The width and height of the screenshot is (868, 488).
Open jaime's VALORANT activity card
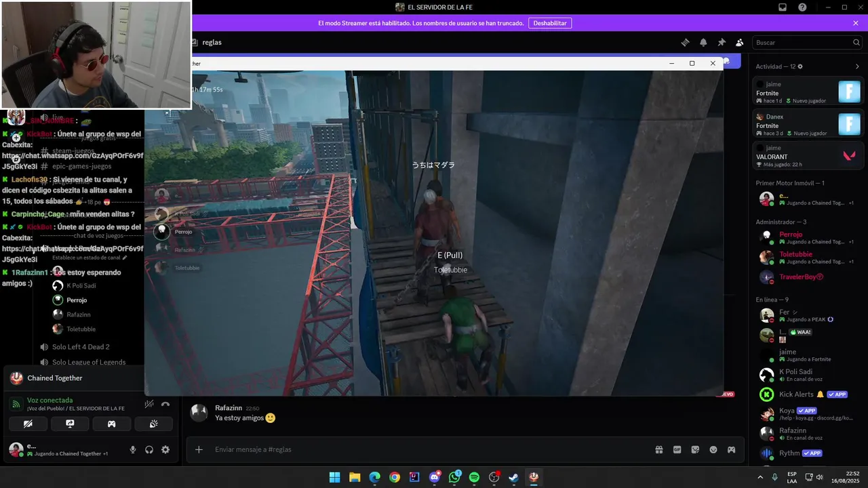click(808, 156)
